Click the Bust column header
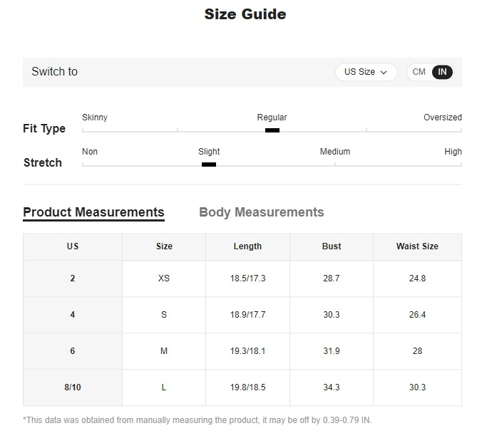The width and height of the screenshot is (482, 448). click(332, 246)
